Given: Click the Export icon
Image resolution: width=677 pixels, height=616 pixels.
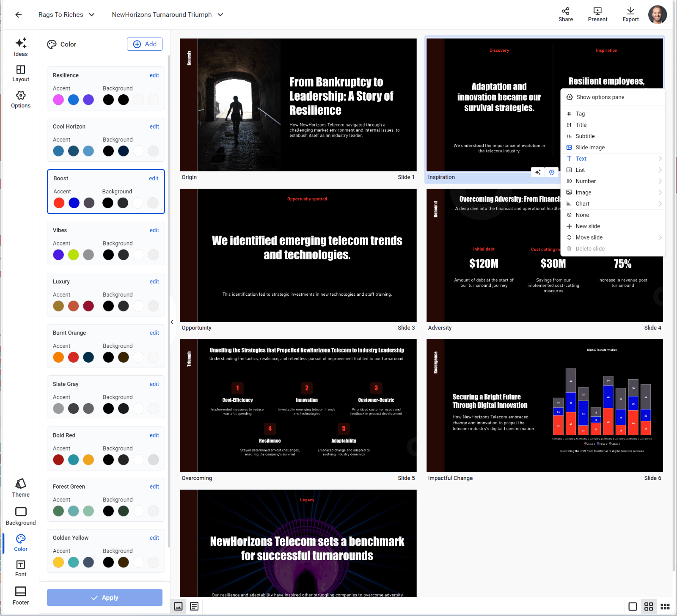Looking at the screenshot, I should click(x=630, y=14).
